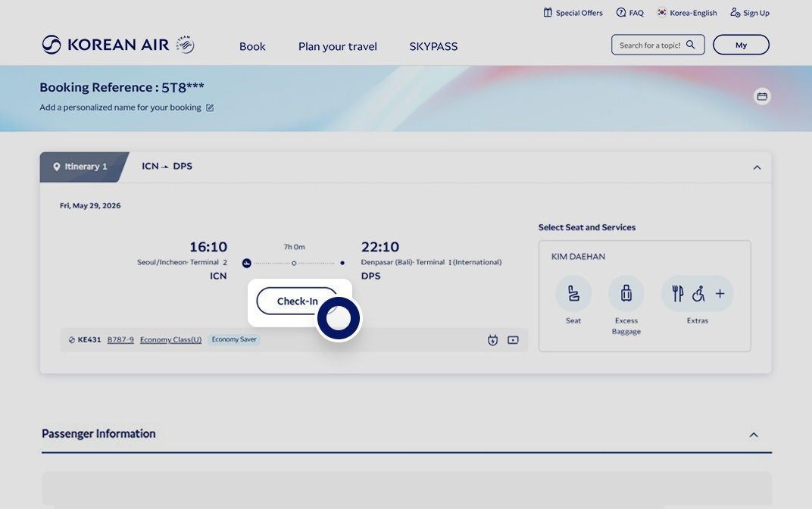Screen dimensions: 812x509
Task: Click the power outlet amenity icon
Action: click(x=492, y=340)
